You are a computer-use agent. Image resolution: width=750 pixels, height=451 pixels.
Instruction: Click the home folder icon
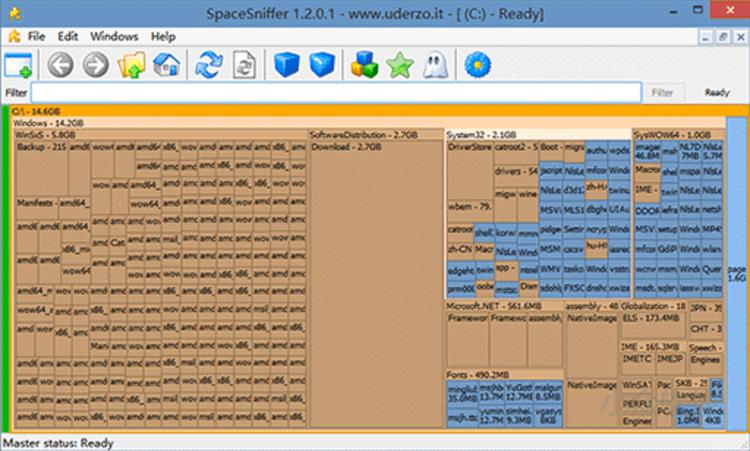coord(167,66)
